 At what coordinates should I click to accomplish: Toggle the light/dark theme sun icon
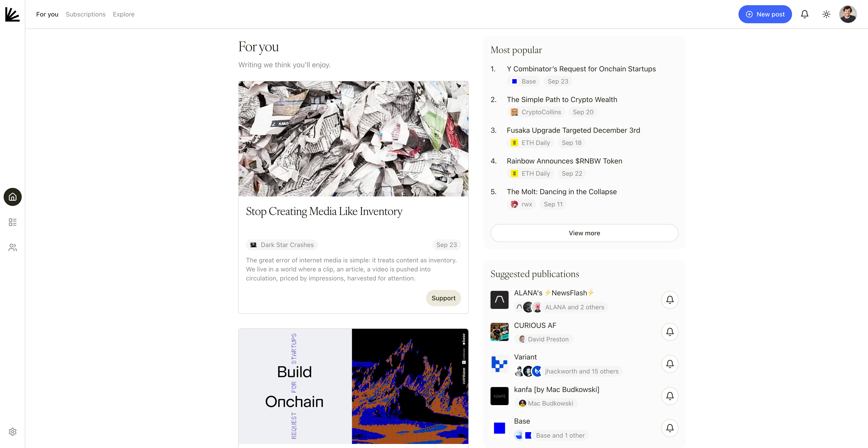click(x=826, y=14)
